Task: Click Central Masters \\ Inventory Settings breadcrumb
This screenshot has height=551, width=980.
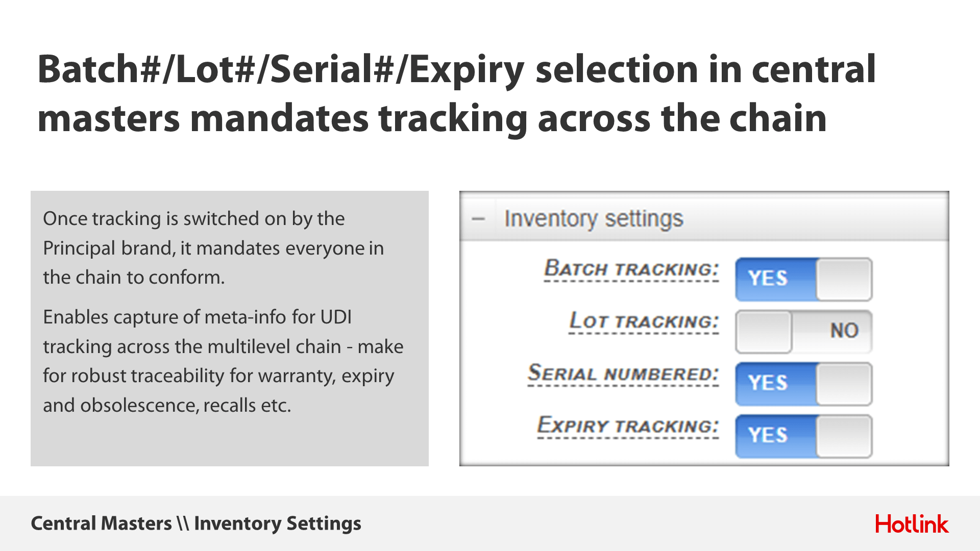Action: pyautogui.click(x=196, y=523)
